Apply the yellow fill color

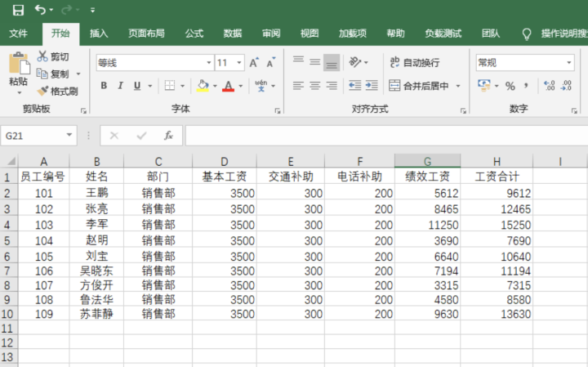[x=203, y=86]
